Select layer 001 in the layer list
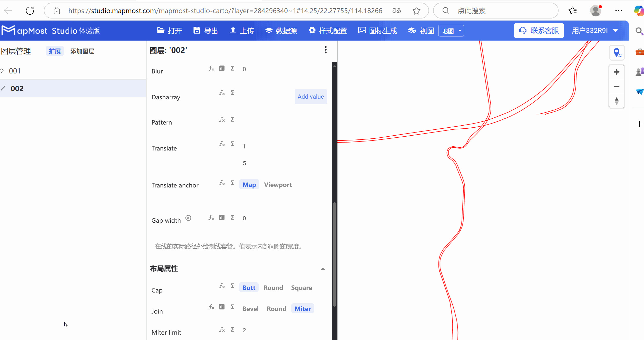This screenshot has width=644, height=340. pos(15,71)
